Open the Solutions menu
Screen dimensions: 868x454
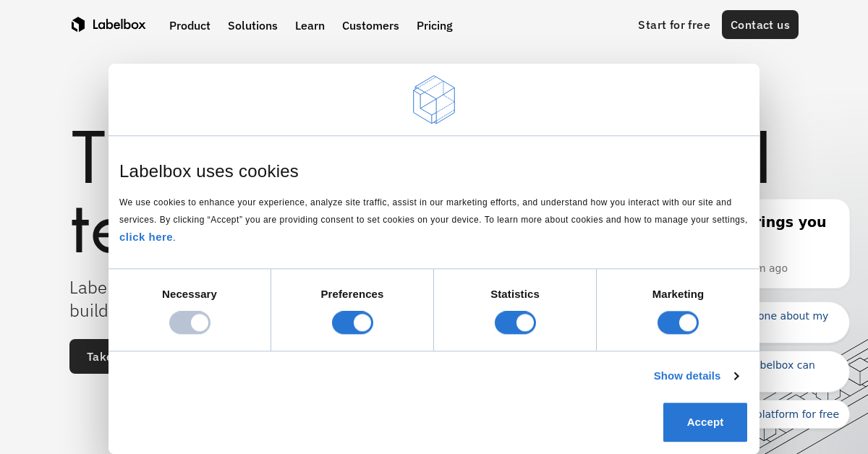click(x=252, y=25)
